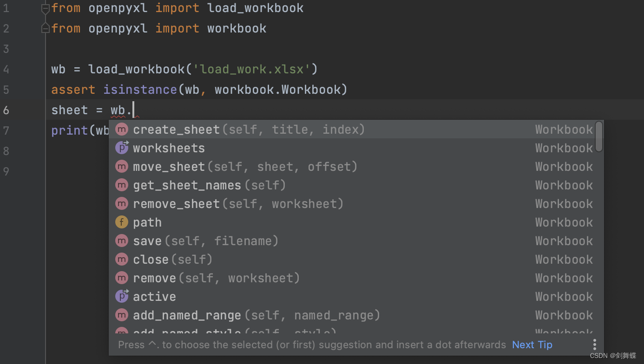Choose add_named_range completion entry

point(352,315)
